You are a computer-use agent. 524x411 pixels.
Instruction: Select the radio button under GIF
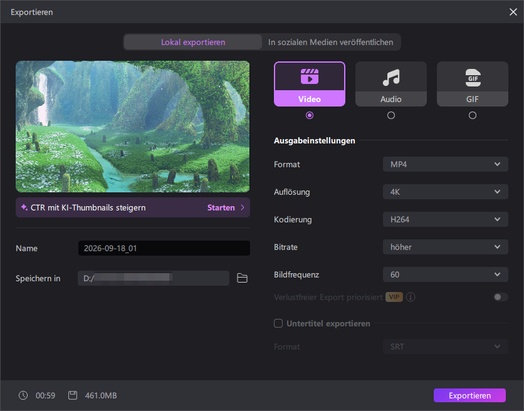[473, 115]
